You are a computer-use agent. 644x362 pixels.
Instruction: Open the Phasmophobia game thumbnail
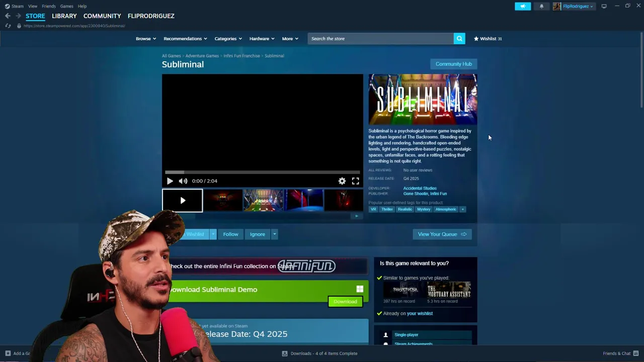pyautogui.click(x=405, y=290)
